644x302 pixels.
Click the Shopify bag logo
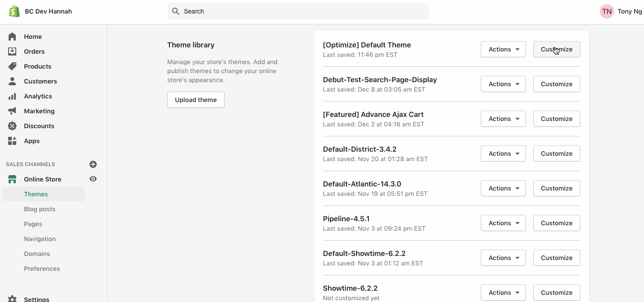[x=14, y=11]
